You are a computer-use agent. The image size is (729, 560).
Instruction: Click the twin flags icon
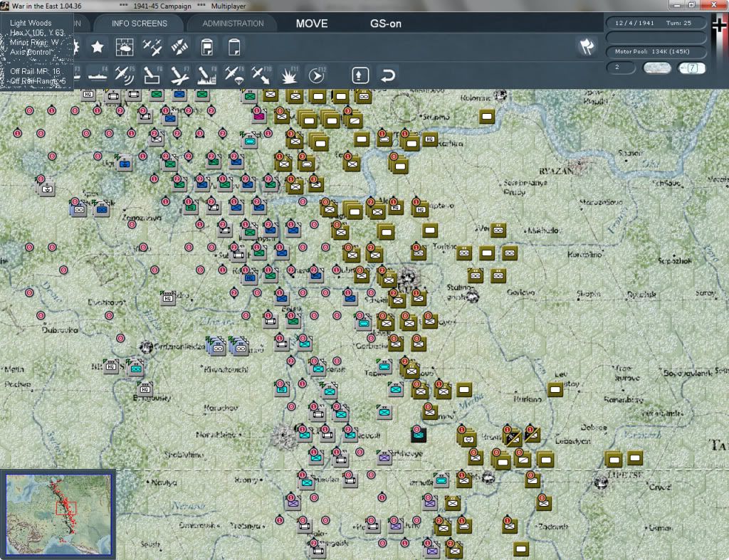[x=587, y=46]
